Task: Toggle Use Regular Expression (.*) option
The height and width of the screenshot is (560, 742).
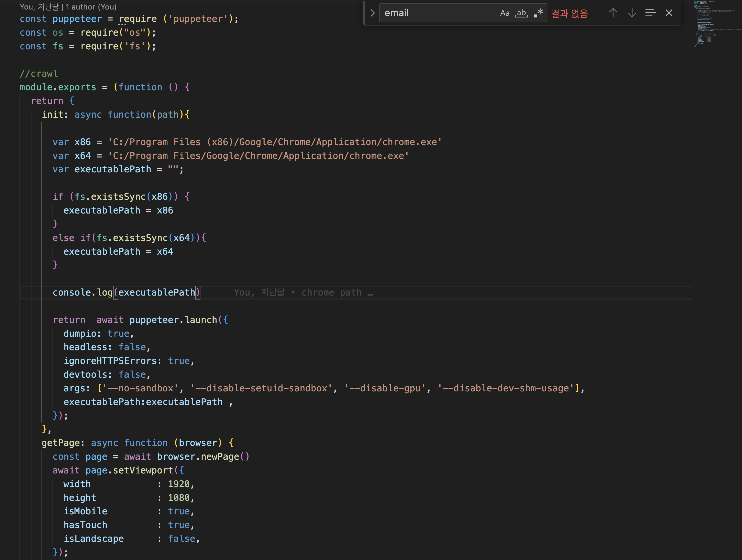Action: click(x=538, y=13)
